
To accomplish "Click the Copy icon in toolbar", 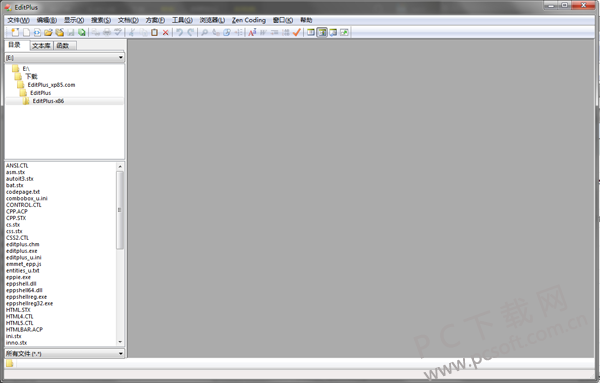I will (143, 33).
